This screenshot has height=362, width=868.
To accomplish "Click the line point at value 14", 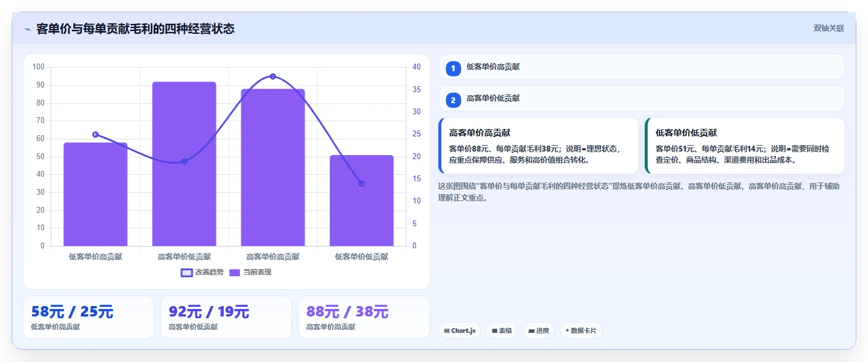I will coord(361,184).
